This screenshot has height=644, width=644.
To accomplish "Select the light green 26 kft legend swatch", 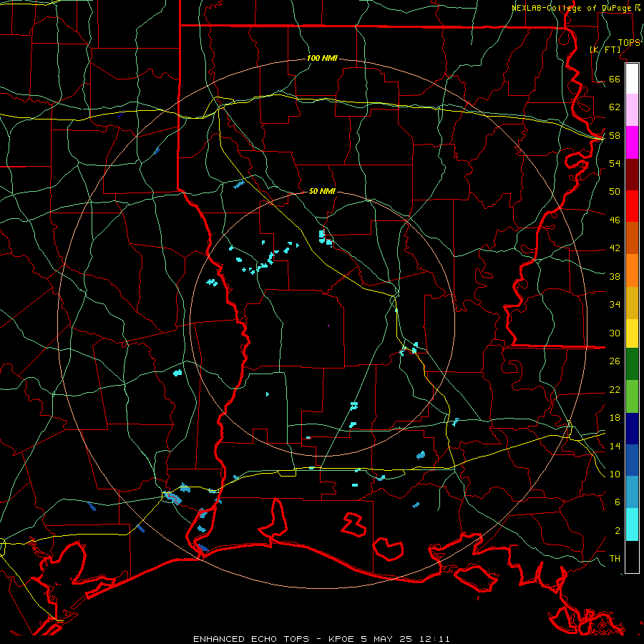I will pos(632,396).
